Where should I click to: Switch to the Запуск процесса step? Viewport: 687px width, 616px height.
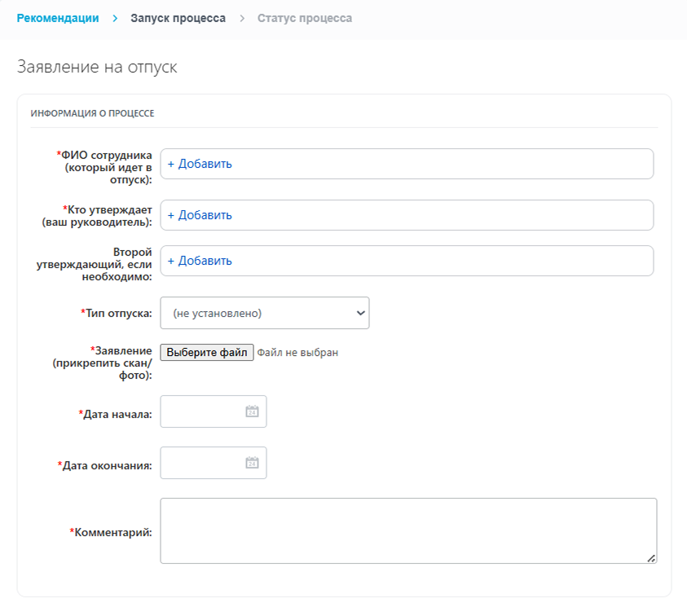click(178, 18)
